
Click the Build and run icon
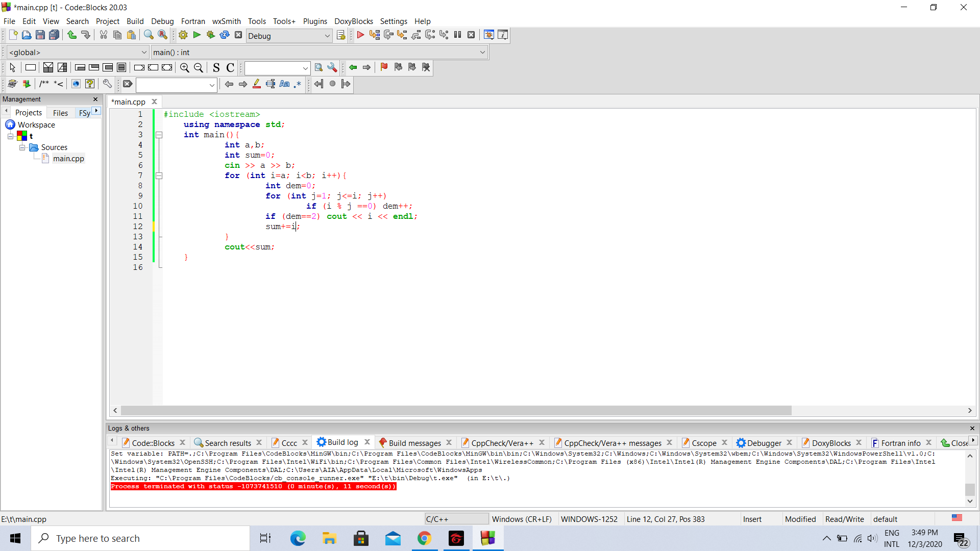(x=210, y=35)
